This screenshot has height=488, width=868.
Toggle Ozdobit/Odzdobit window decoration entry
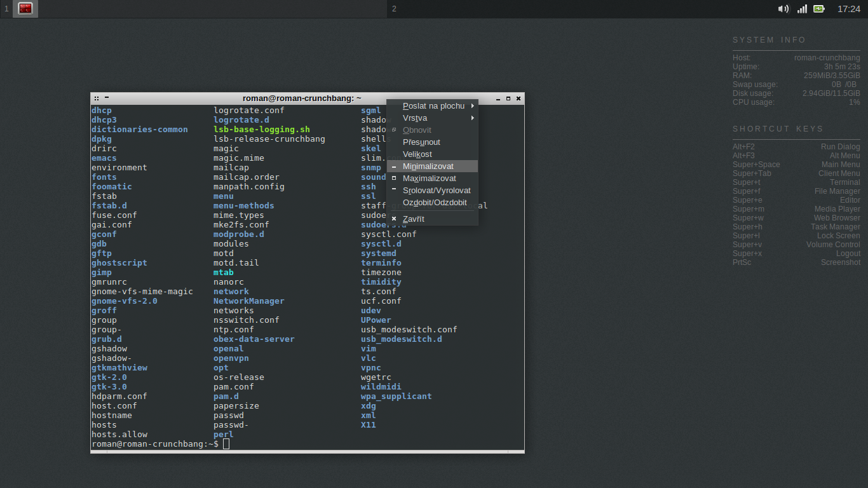tap(435, 203)
